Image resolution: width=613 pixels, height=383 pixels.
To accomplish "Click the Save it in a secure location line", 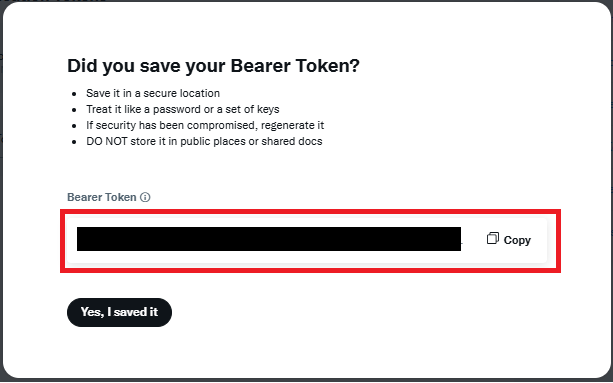I will [x=153, y=93].
